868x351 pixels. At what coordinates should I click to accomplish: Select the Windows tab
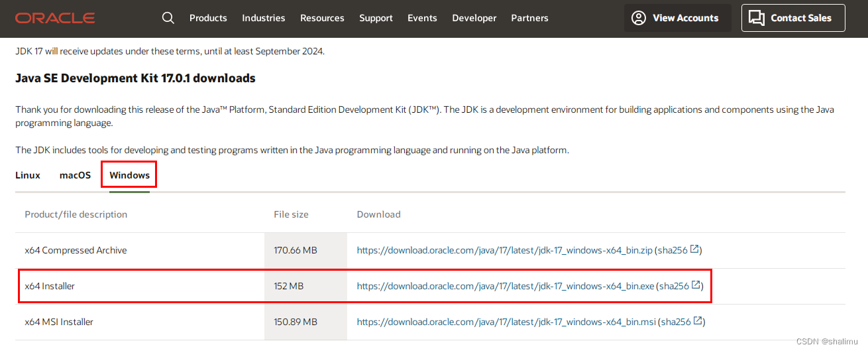(x=130, y=175)
